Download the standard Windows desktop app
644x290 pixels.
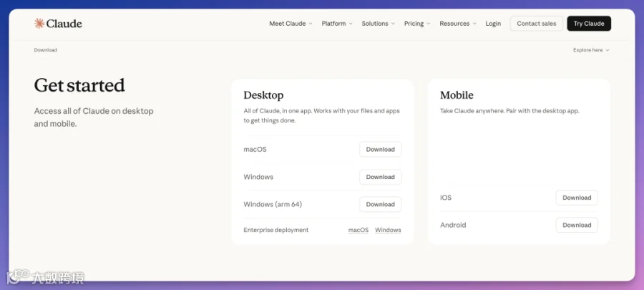tap(381, 177)
